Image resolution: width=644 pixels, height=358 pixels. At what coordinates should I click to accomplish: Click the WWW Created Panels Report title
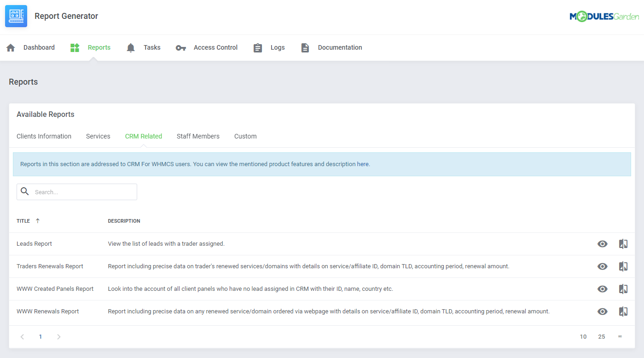click(55, 289)
